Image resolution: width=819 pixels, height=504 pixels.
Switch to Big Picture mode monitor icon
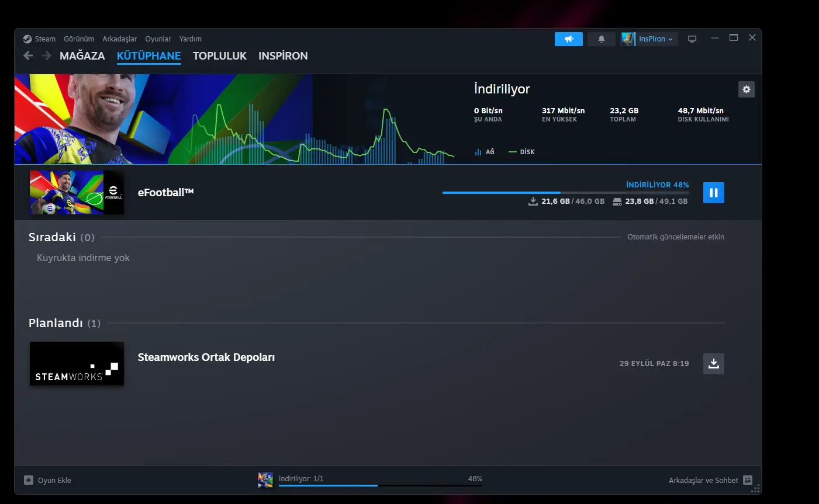click(692, 39)
